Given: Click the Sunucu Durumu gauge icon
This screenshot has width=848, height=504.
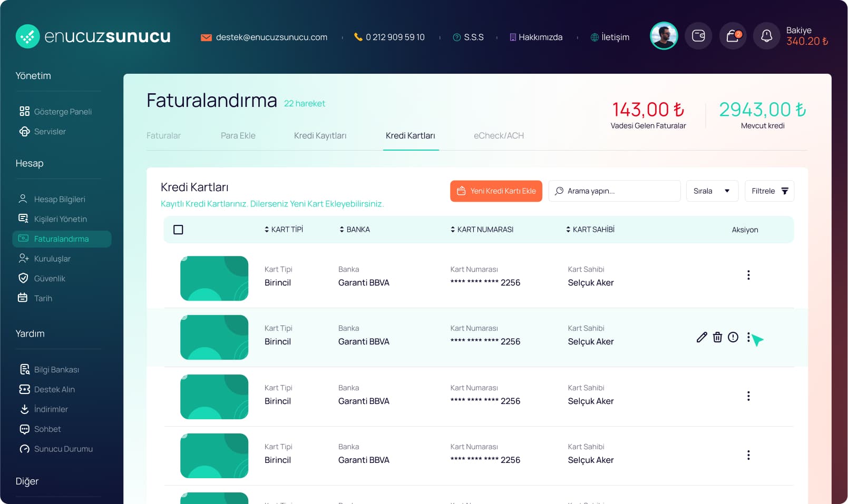Looking at the screenshot, I should click(24, 449).
